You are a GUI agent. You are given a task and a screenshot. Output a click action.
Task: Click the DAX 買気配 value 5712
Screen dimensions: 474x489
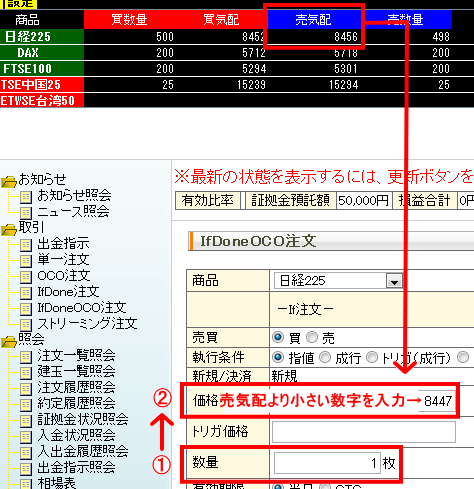tap(254, 53)
